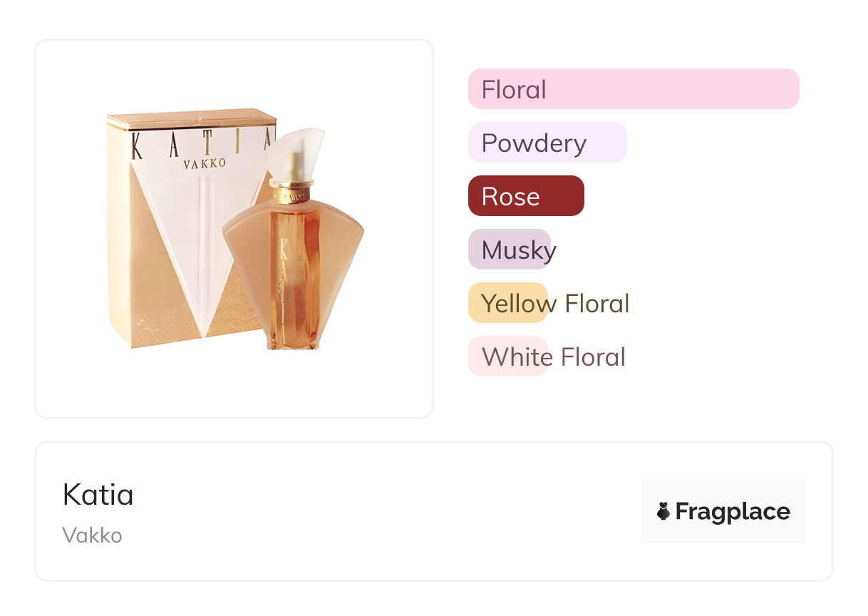Click the KATIA lettering on the box
This screenshot has height=616, width=868.
(200, 143)
